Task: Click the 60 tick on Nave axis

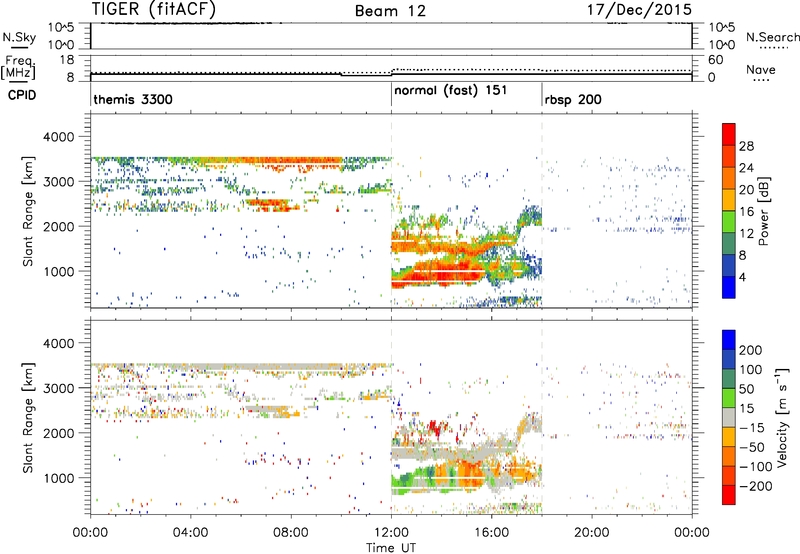Action: coord(715,60)
